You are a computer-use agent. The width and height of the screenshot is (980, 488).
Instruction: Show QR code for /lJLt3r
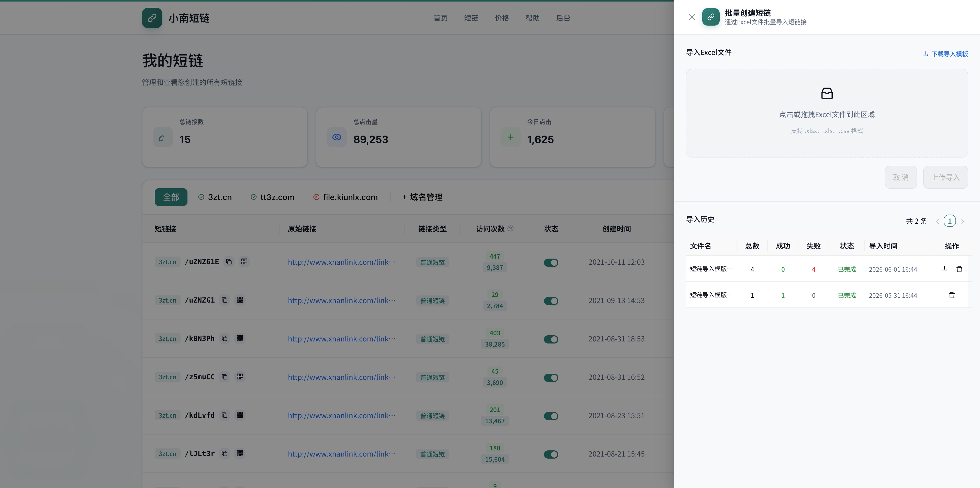[240, 453]
